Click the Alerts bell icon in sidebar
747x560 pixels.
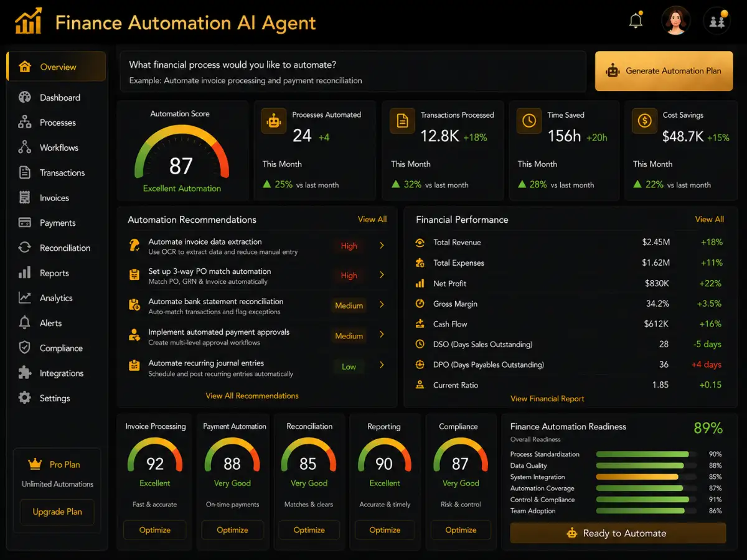pyautogui.click(x=25, y=323)
